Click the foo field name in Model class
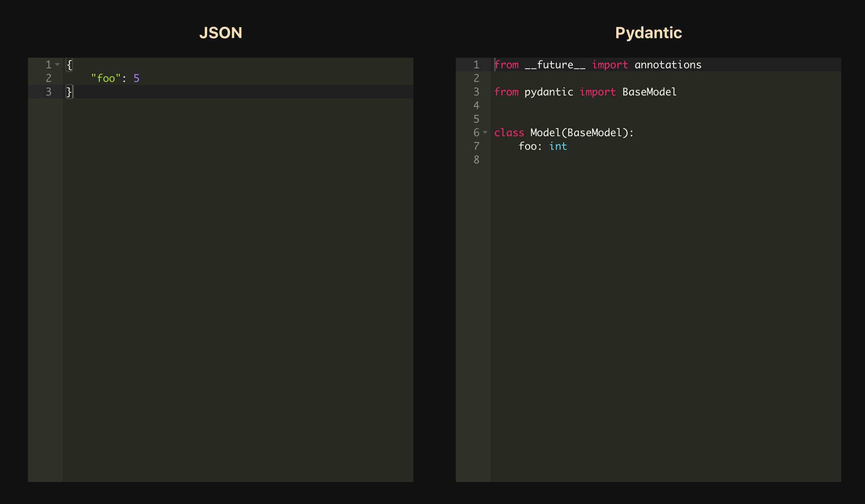The height and width of the screenshot is (504, 865). (x=527, y=146)
